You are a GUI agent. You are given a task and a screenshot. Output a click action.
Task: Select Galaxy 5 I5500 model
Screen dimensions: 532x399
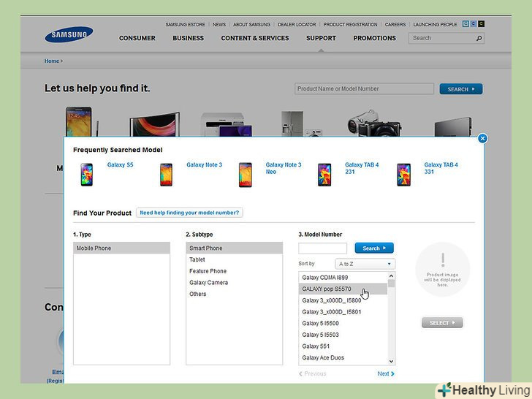coord(343,323)
